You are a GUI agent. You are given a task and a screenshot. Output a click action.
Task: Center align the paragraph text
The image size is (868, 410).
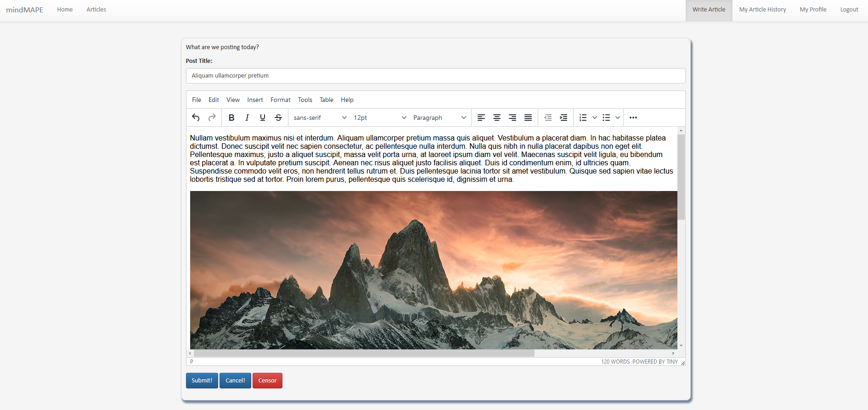[x=497, y=118]
